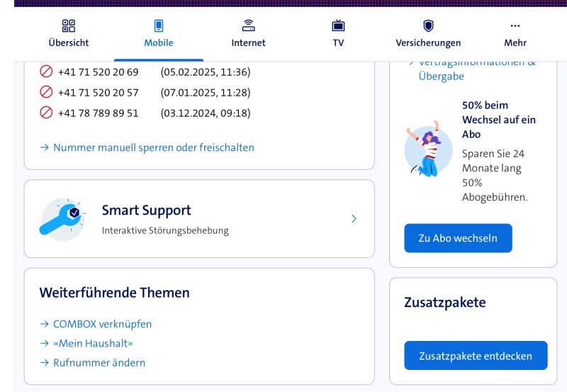
Task: Select the Internet router icon
Action: tap(248, 26)
